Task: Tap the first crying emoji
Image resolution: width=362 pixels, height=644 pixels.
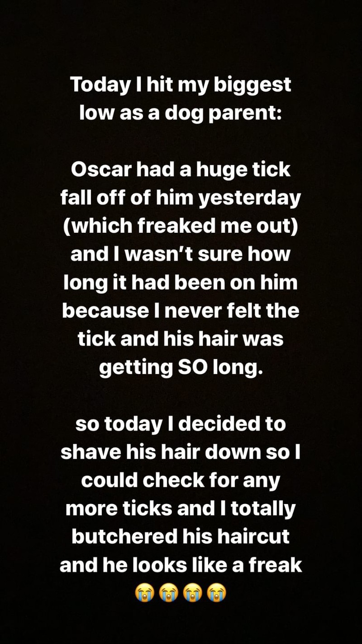Action: (145, 593)
